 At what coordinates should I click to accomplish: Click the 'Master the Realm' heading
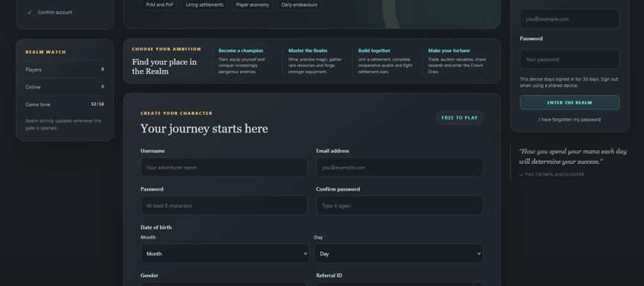[x=308, y=51]
